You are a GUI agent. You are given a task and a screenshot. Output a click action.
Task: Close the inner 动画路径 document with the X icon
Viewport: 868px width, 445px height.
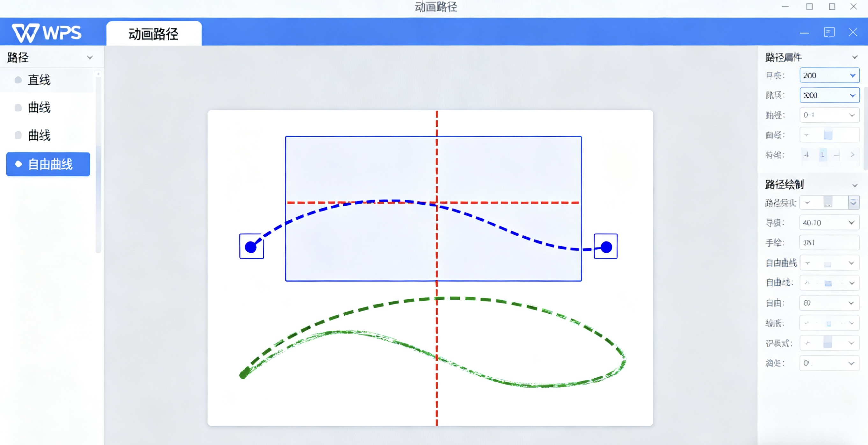click(x=853, y=32)
